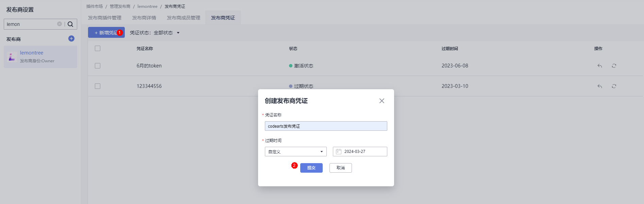Click the 提交 button
Image resolution: width=644 pixels, height=204 pixels.
[311, 168]
